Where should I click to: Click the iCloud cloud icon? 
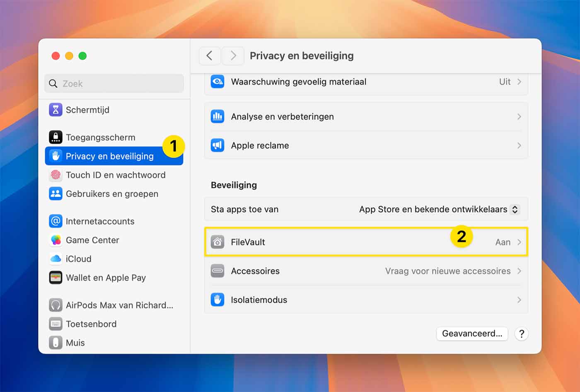click(x=56, y=259)
